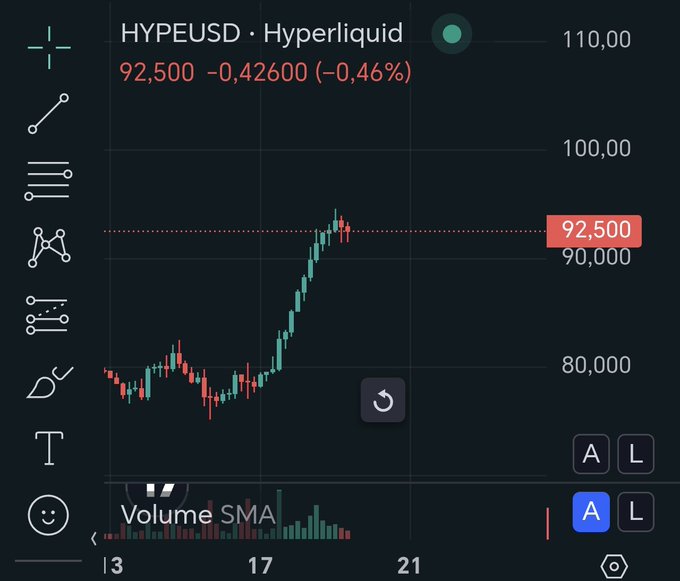Open the Fibonacci retracement tool
This screenshot has height=581, width=680.
pyautogui.click(x=49, y=180)
